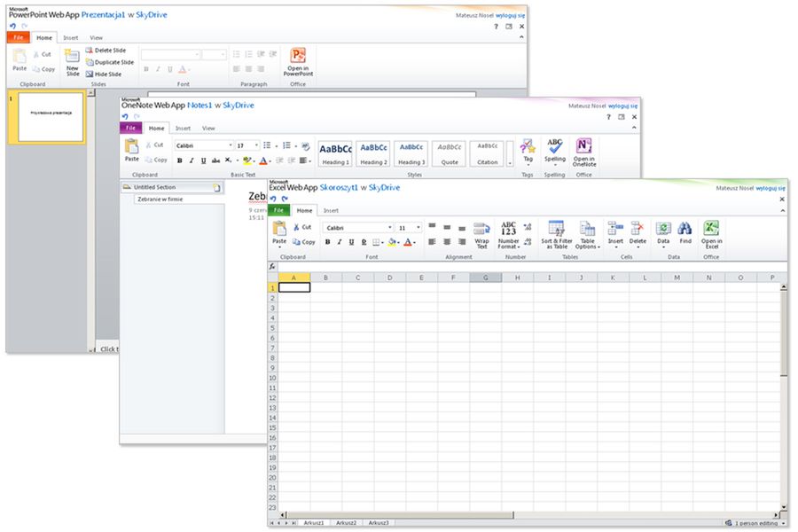The width and height of the screenshot is (798, 532).
Task: Open Data dropdown in Excel ribbon
Action: pos(663,235)
